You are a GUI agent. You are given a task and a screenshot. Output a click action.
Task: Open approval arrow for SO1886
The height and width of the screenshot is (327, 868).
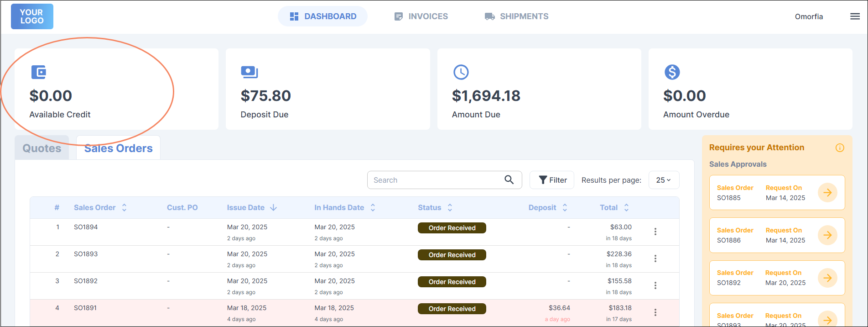coord(827,235)
